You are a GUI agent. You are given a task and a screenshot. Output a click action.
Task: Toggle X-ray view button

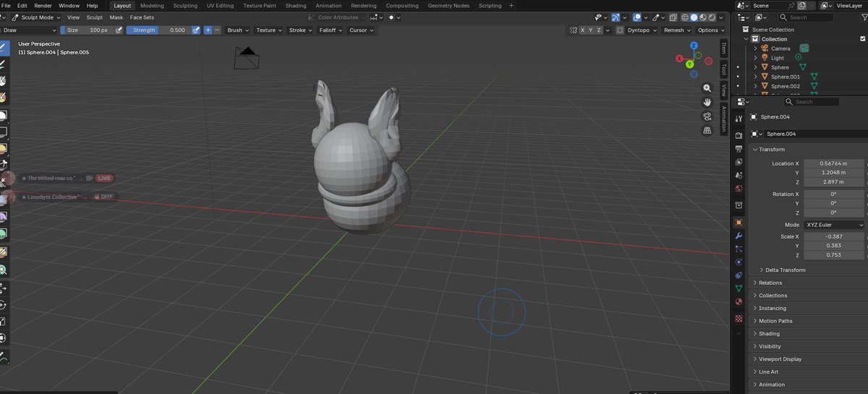tap(673, 17)
